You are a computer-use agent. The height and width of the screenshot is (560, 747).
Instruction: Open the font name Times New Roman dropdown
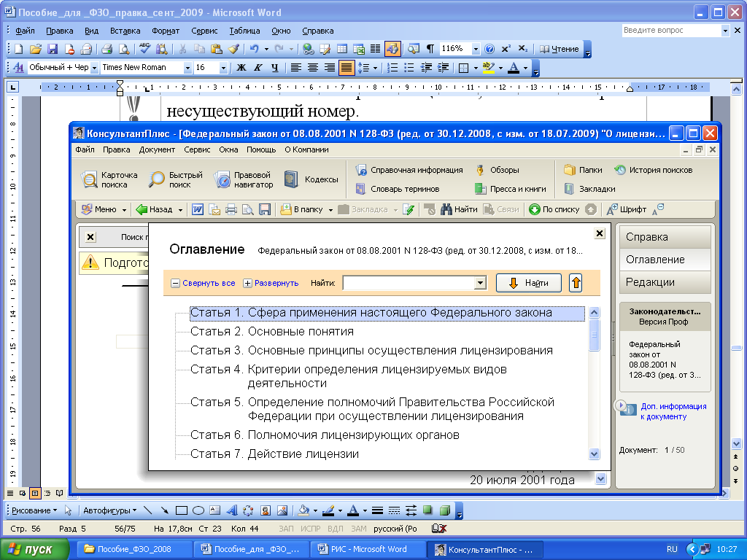(187, 68)
